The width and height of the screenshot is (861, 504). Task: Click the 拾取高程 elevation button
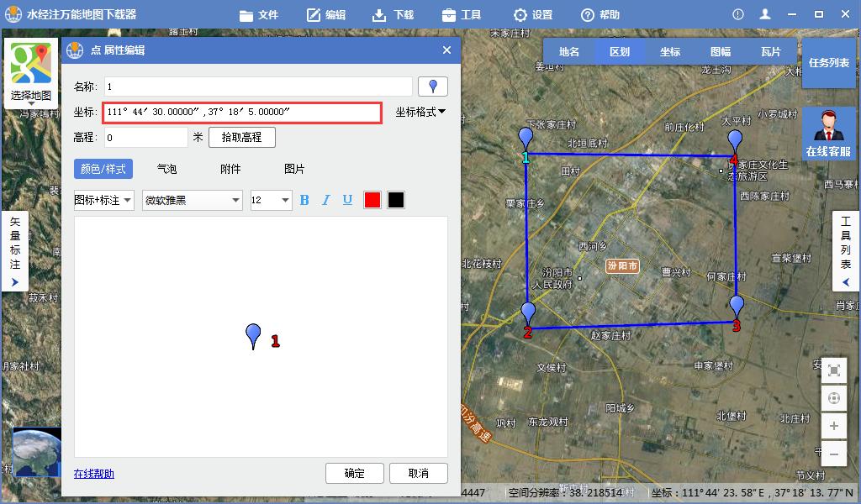242,137
